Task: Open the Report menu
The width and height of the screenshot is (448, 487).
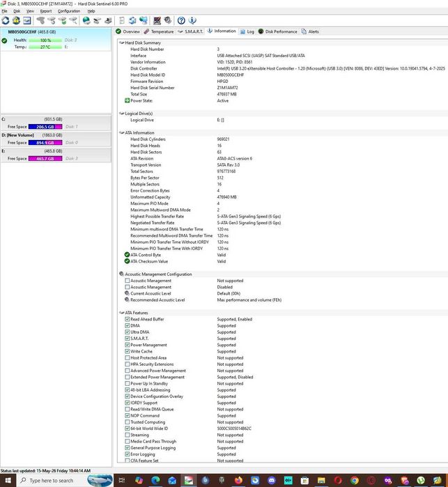Action: pos(46,11)
